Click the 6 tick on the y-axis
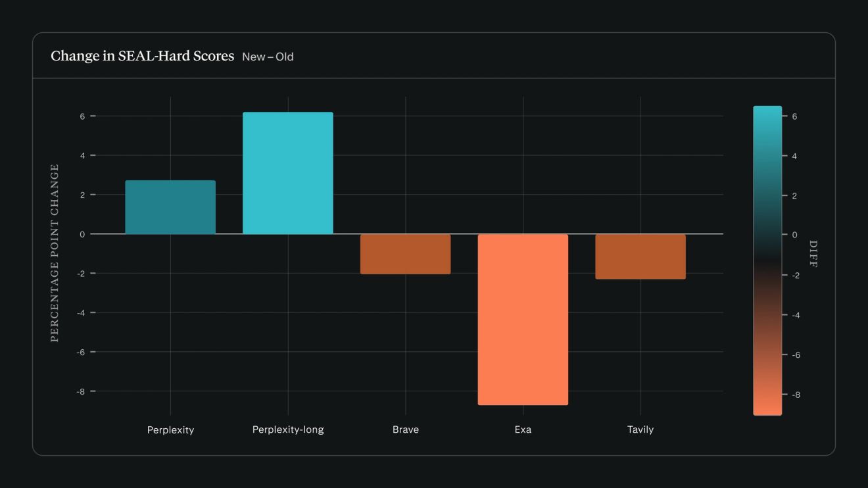 pos(83,116)
